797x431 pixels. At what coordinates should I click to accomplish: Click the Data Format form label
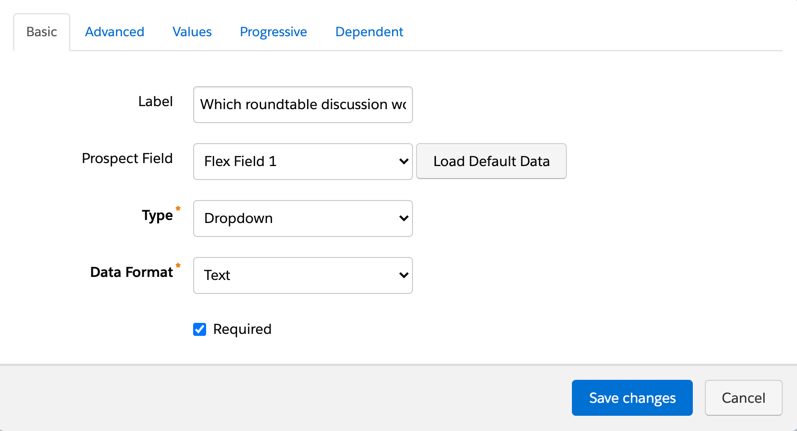point(131,272)
